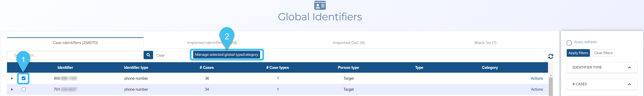Screen dimensions: 644x96
Task: Click the search magnifier icon button
Action: tap(148, 55)
